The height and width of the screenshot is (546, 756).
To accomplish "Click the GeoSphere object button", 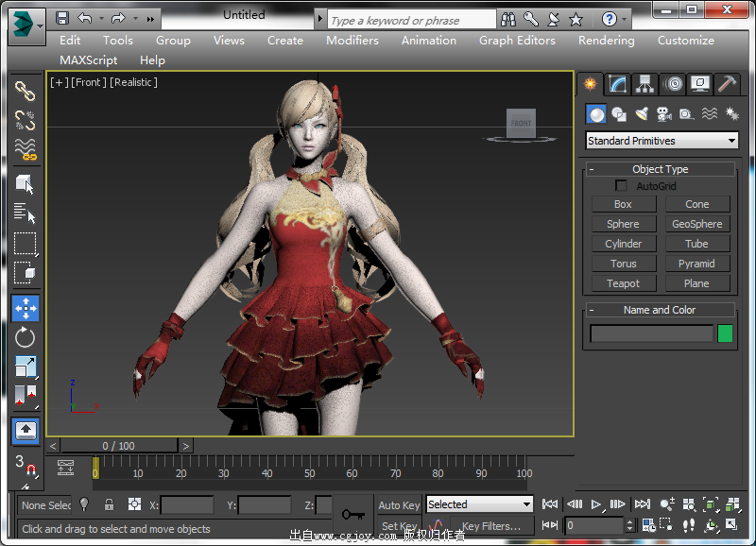I will (696, 224).
